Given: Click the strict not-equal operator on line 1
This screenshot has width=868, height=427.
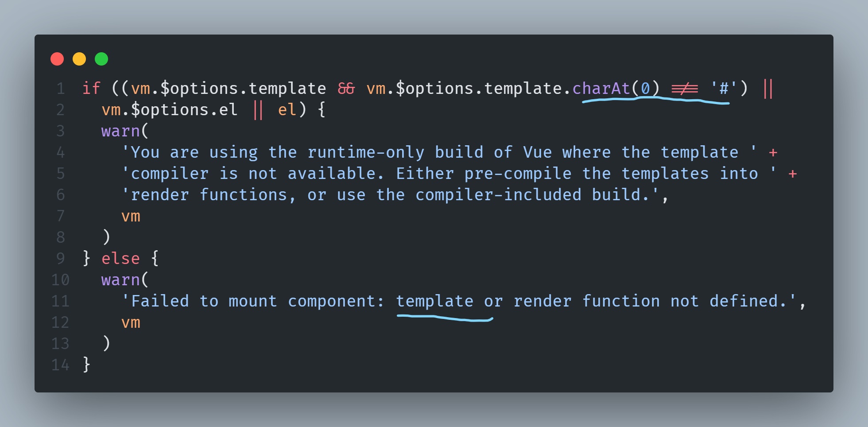Looking at the screenshot, I should [685, 89].
